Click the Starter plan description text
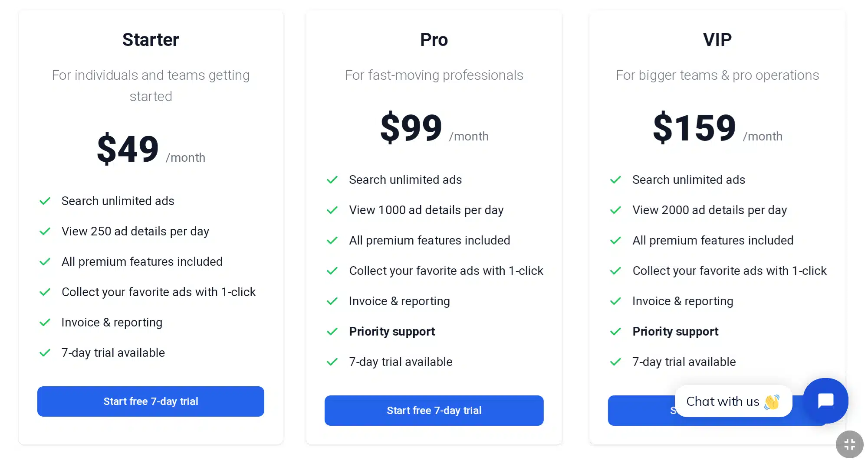The width and height of the screenshot is (868, 460). coord(151,85)
